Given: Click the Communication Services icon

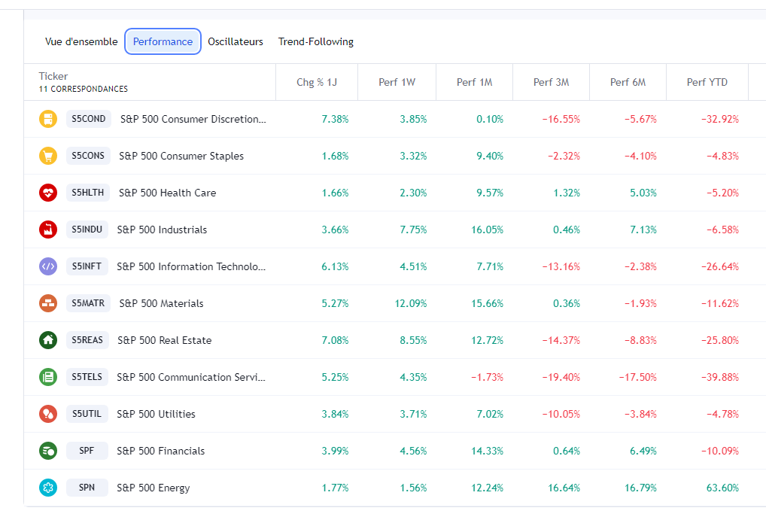Looking at the screenshot, I should tap(48, 377).
